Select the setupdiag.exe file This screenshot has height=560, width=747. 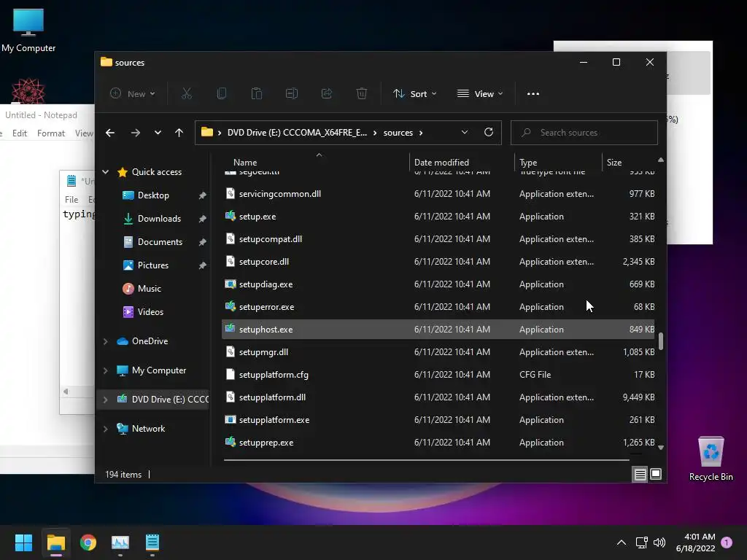(438, 284)
